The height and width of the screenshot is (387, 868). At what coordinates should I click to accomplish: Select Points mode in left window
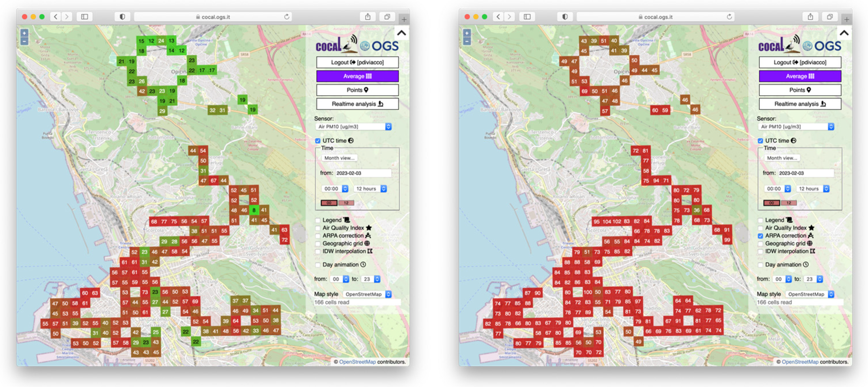pyautogui.click(x=357, y=90)
